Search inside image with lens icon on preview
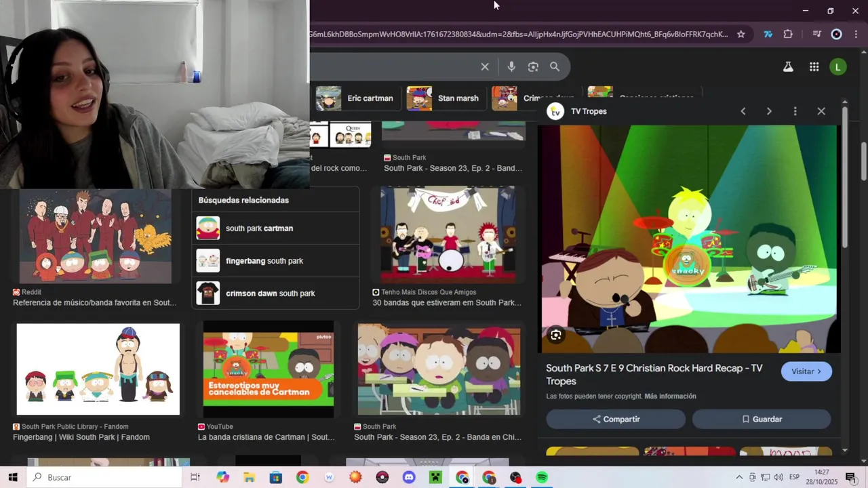The height and width of the screenshot is (488, 868). click(556, 335)
